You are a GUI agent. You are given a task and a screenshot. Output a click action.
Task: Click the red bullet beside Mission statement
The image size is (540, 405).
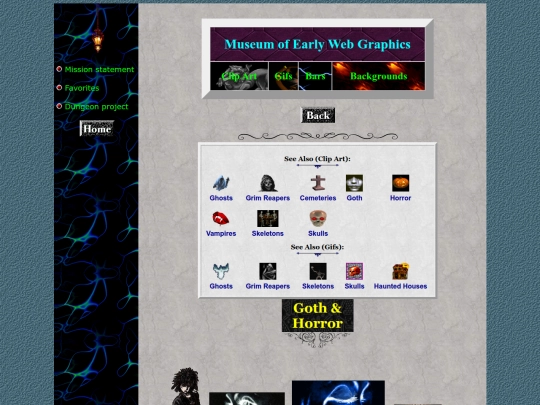point(59,69)
